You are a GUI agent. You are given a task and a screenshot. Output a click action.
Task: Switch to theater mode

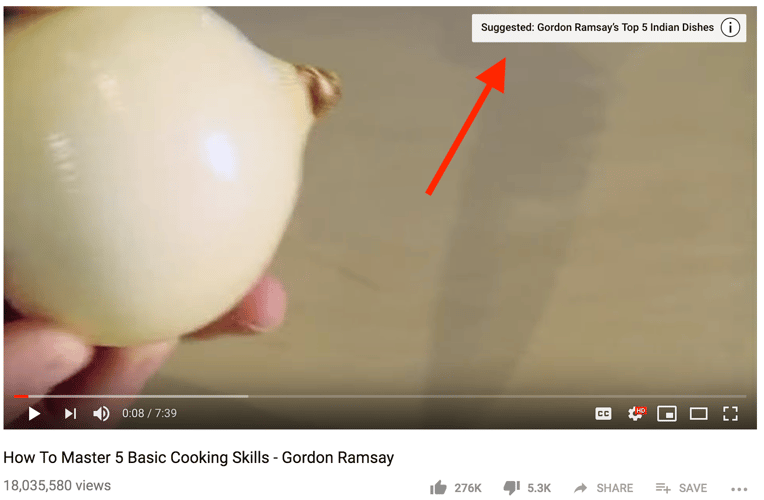click(x=701, y=415)
